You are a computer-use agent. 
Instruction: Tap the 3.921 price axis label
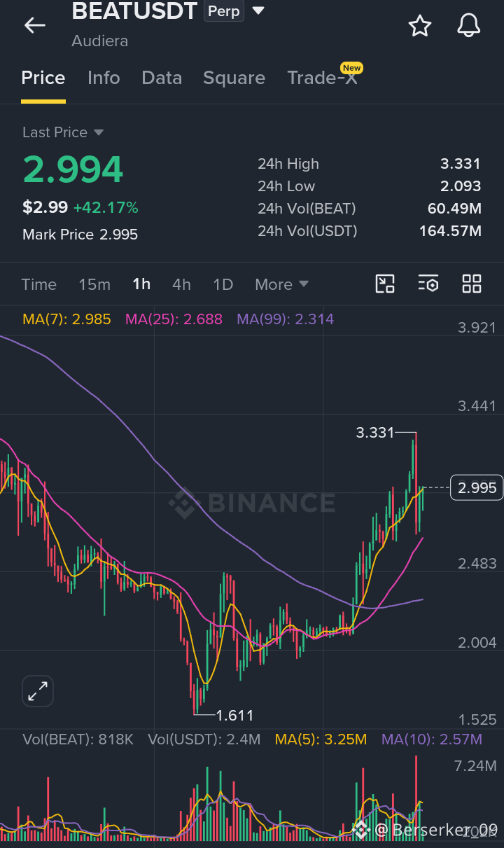[x=477, y=327]
